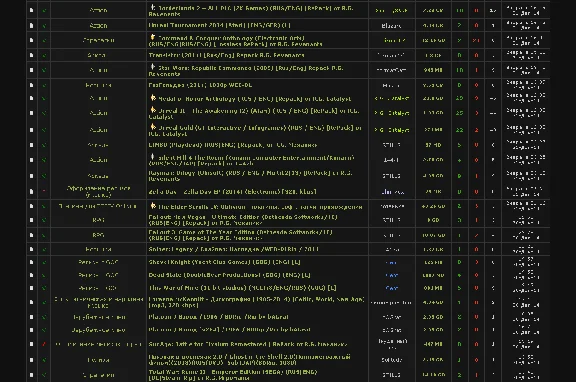Open Fallout 3 Game of The Year Edition link
The width and height of the screenshot is (576, 382).
[x=240, y=235]
